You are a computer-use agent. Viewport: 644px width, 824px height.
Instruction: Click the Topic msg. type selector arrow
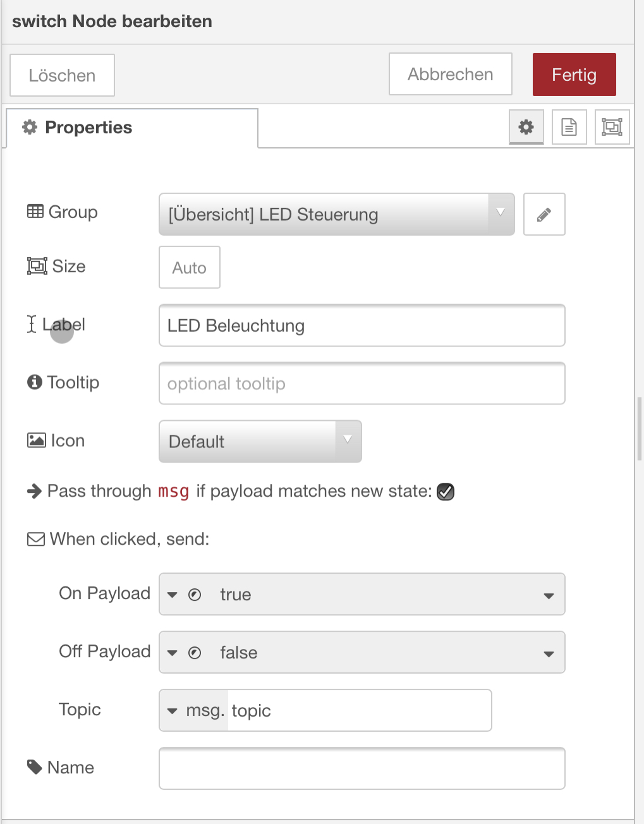point(173,711)
